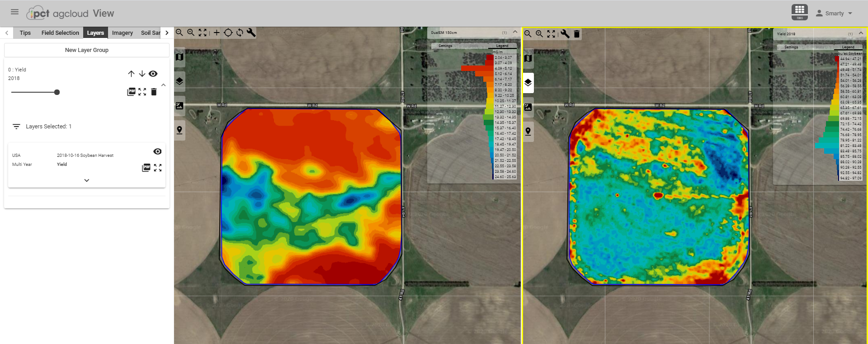Click the New Layer Group button
Screen dimensions: 868x344
[x=87, y=50]
